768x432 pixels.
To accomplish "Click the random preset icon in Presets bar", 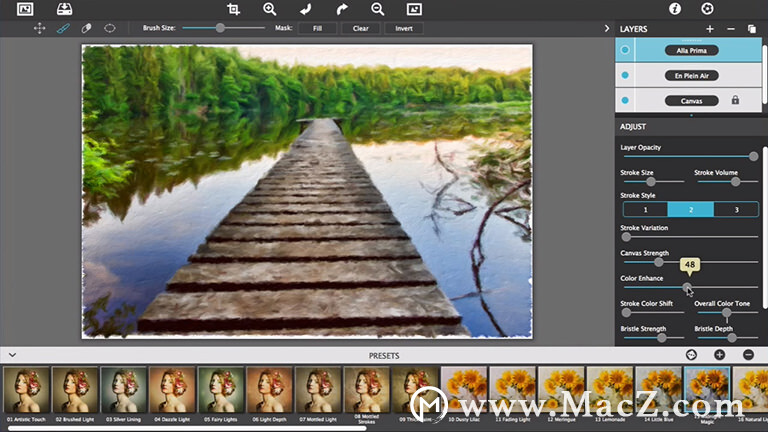I will [691, 355].
